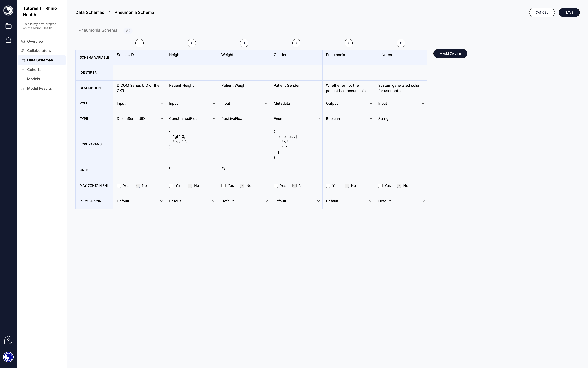Toggle No for Height may contain PHI
Image resolution: width=588 pixels, height=368 pixels.
click(x=190, y=186)
